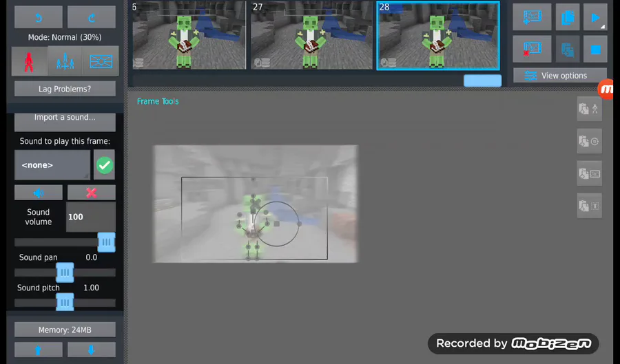This screenshot has height=364, width=620.
Task: Click the Frame Tools label
Action: coord(158,101)
